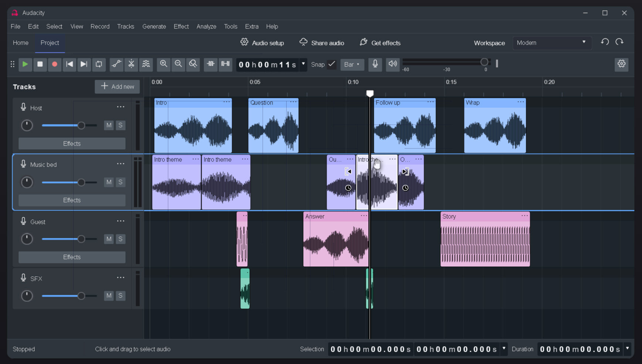The height and width of the screenshot is (364, 642).
Task: Start recording with the red Record button
Action: pyautogui.click(x=54, y=64)
